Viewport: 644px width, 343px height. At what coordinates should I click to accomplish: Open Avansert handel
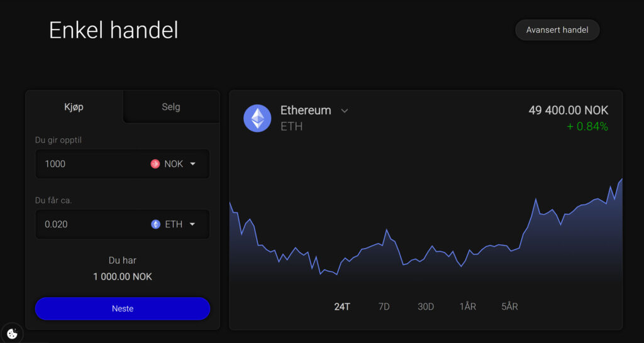pos(557,30)
